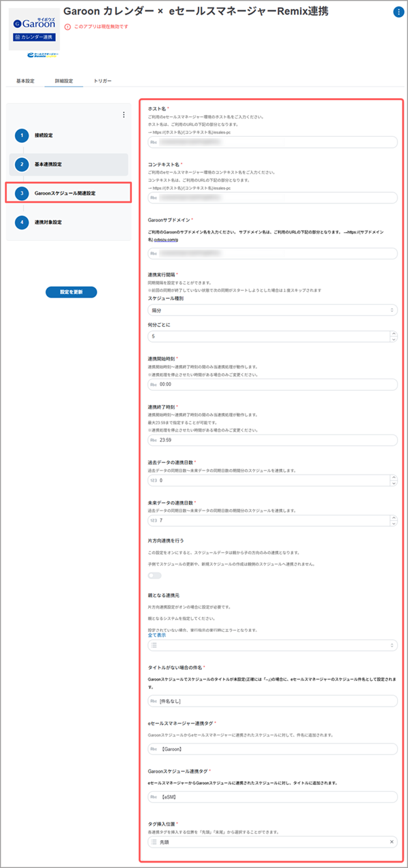The image size is (408, 868).
Task: Toggle the 片方向連携を行う switch
Action: tap(155, 575)
